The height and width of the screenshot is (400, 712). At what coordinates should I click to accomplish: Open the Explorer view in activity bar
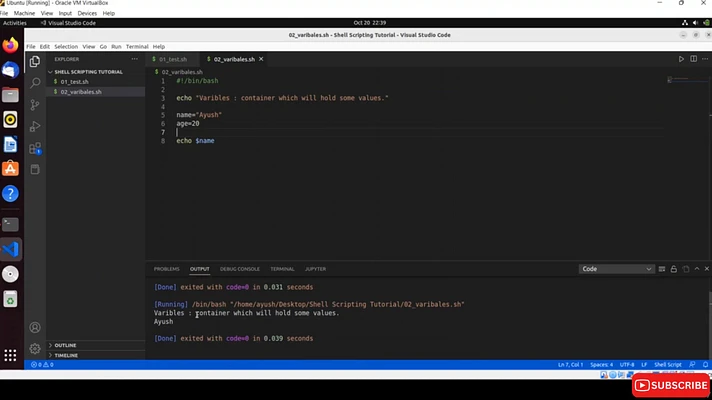pos(35,61)
